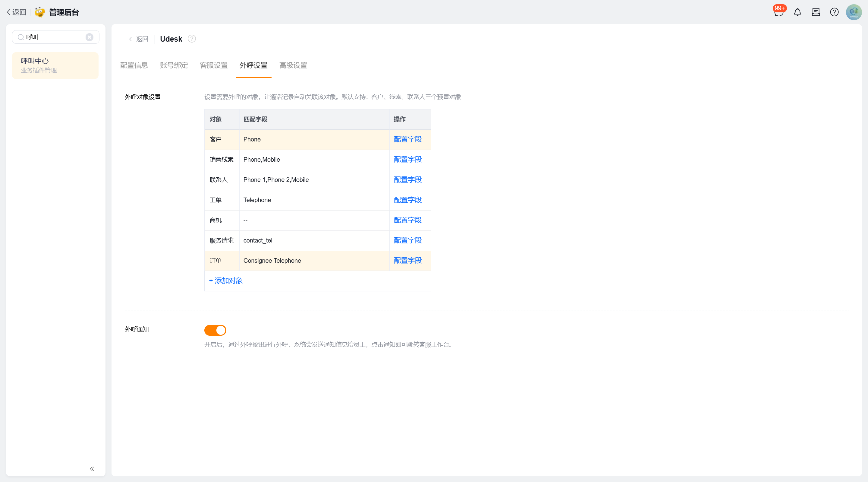Go back using top-left 返回
Viewport: 868px width, 482px height.
tap(16, 12)
